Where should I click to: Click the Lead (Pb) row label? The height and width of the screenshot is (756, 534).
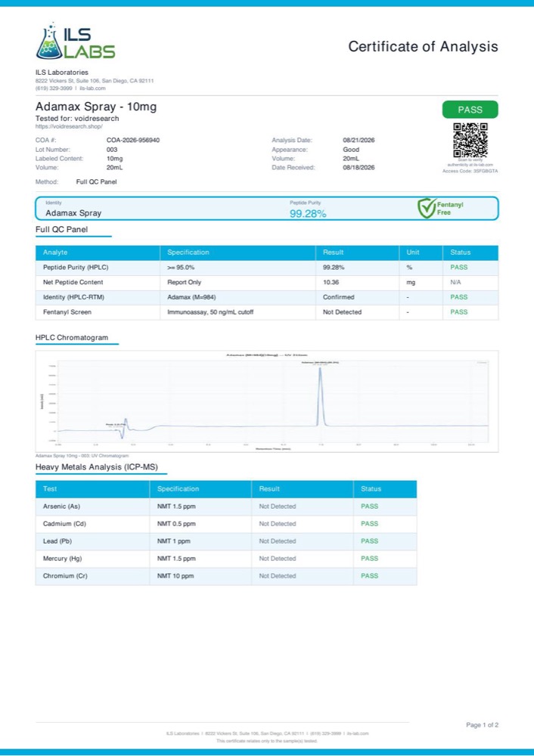[57, 541]
